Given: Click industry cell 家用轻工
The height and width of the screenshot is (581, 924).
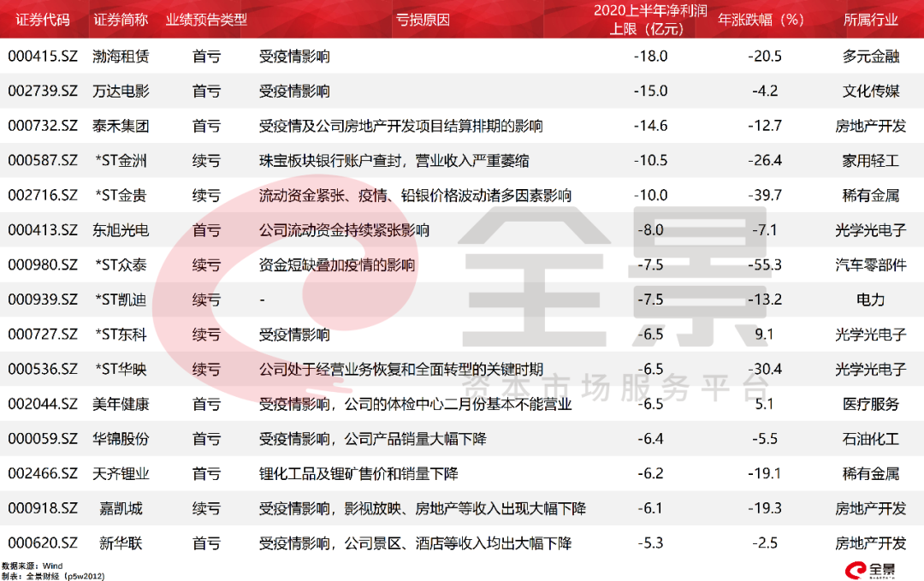Looking at the screenshot, I should (x=870, y=161).
